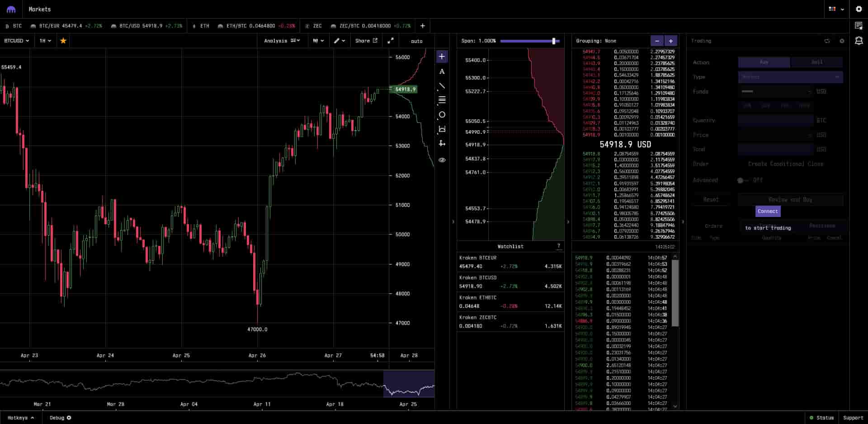Toggle auto scale on price axis
The width and height of the screenshot is (868, 424).
[x=416, y=41]
